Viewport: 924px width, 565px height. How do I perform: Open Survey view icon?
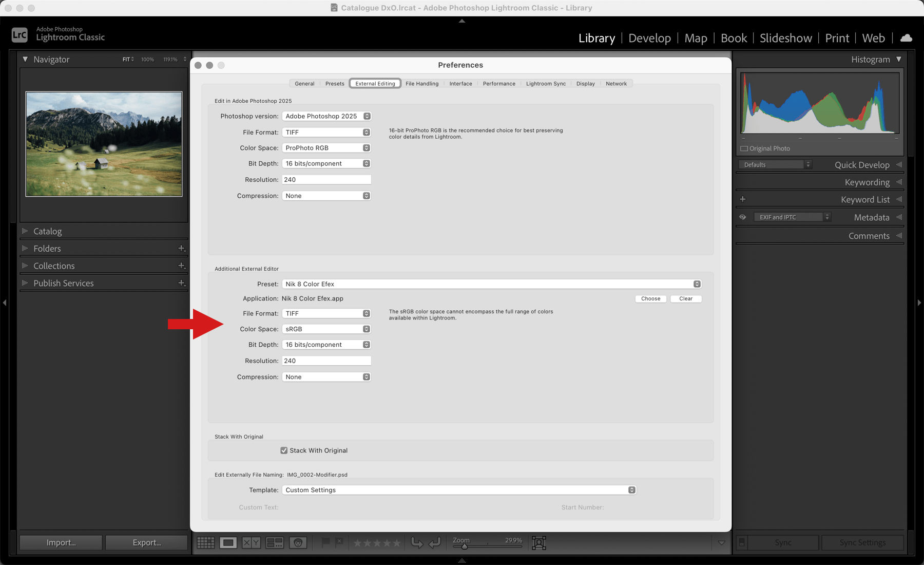[x=275, y=542]
